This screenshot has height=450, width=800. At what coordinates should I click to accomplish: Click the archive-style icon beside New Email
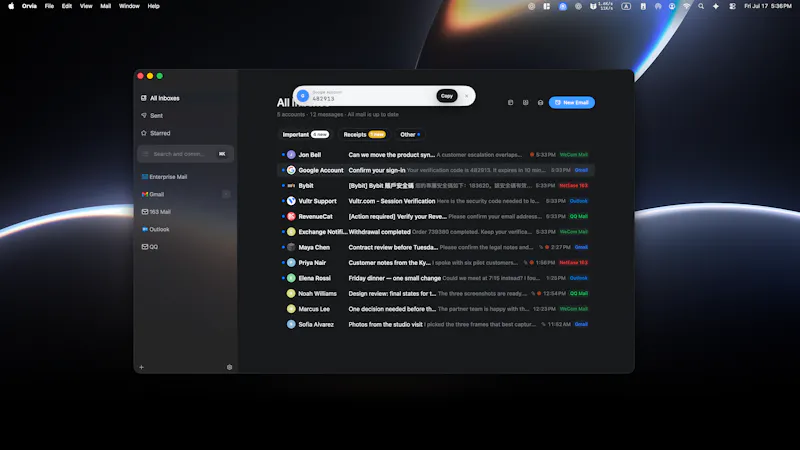(x=540, y=103)
